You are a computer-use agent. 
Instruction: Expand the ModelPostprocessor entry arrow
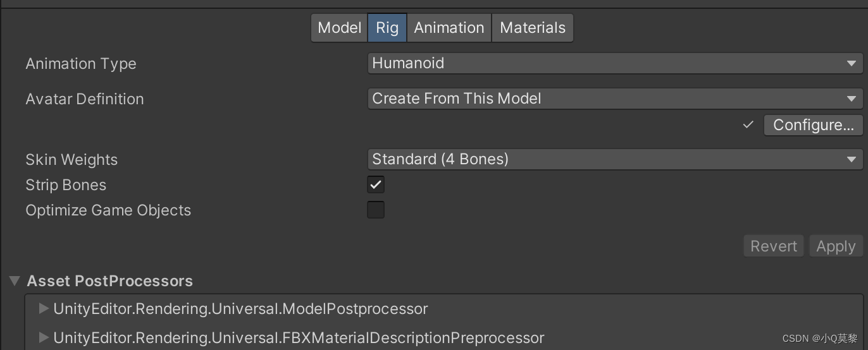tap(44, 309)
